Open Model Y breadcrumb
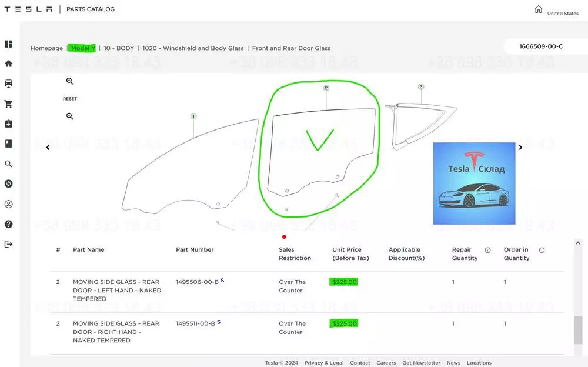The width and height of the screenshot is (588, 367). tap(82, 48)
